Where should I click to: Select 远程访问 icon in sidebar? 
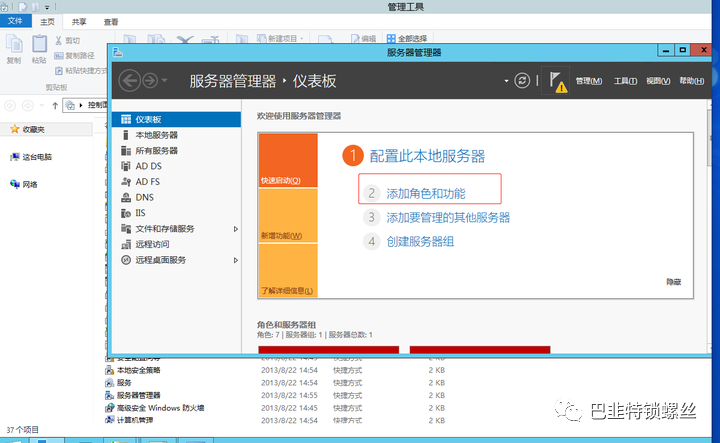coord(126,244)
